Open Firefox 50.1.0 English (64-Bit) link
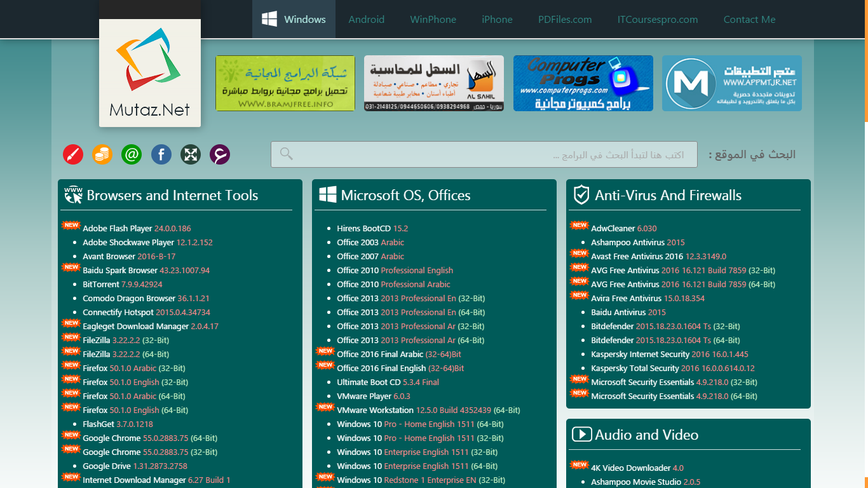 click(135, 410)
